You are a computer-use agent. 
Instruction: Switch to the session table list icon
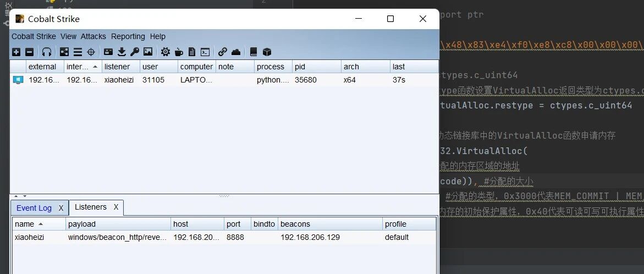click(78, 52)
